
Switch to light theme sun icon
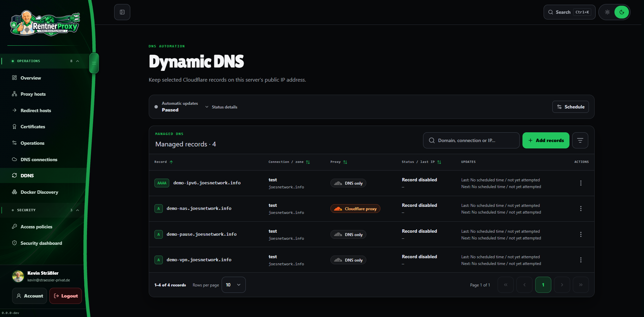(607, 12)
